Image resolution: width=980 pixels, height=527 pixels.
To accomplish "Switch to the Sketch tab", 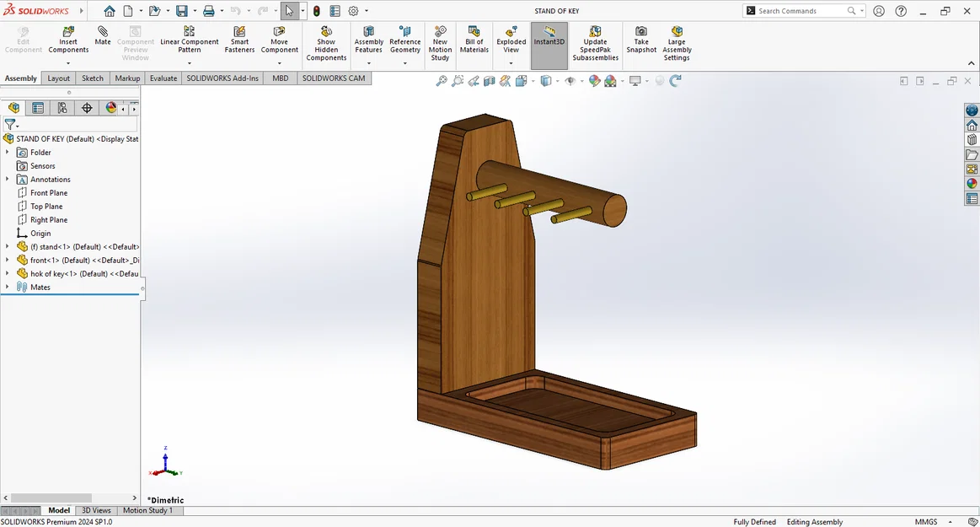I will click(x=93, y=78).
